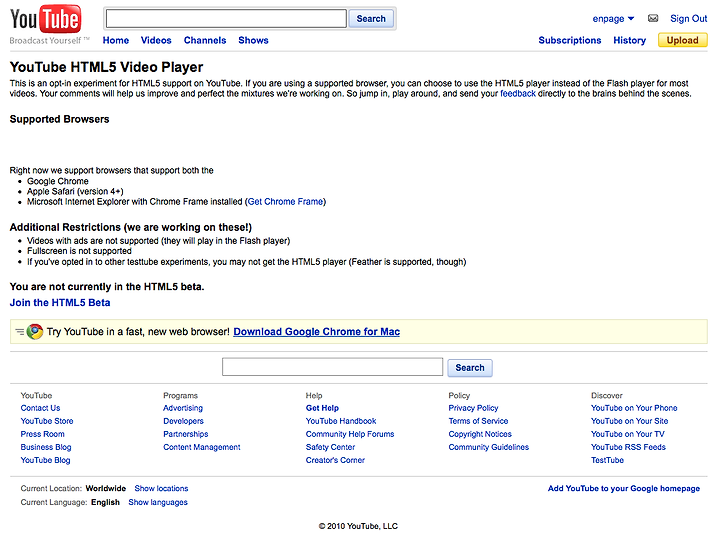Expand the enpage account dropdown

[613, 19]
